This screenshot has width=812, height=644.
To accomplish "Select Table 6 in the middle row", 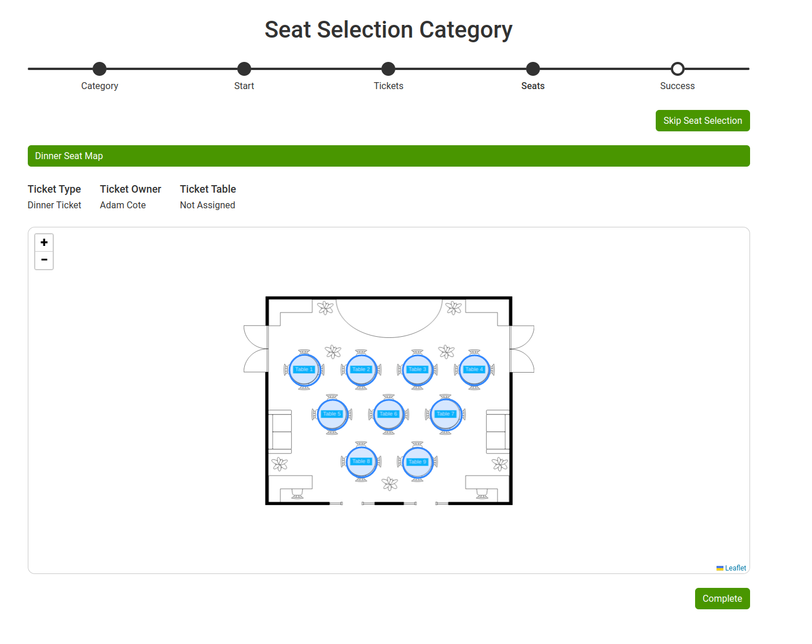I will click(388, 414).
